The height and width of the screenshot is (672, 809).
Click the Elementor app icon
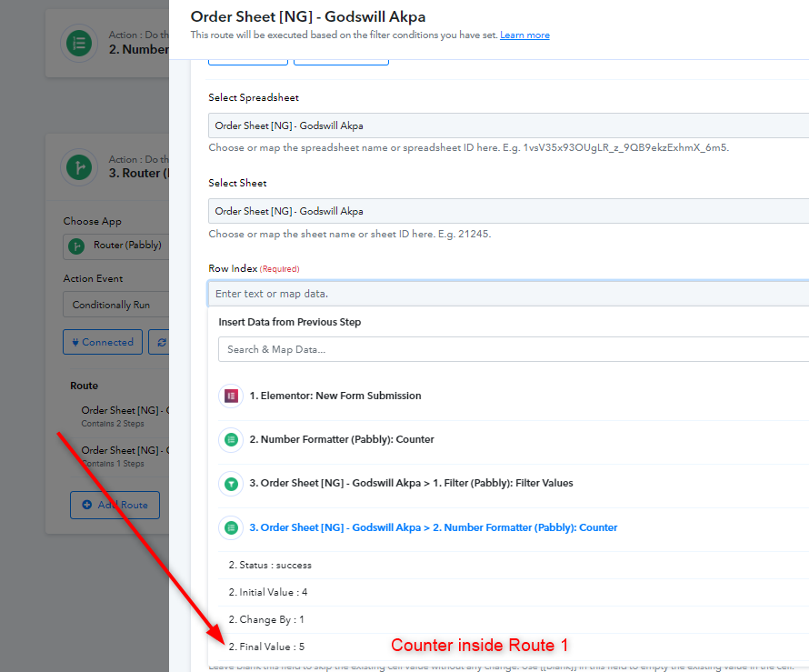click(231, 396)
